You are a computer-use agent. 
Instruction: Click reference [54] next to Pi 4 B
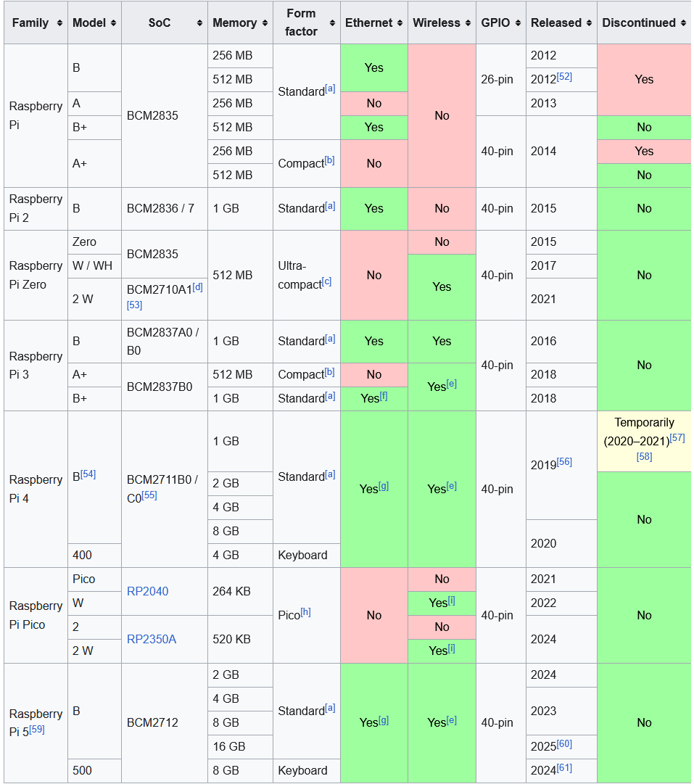click(x=88, y=474)
